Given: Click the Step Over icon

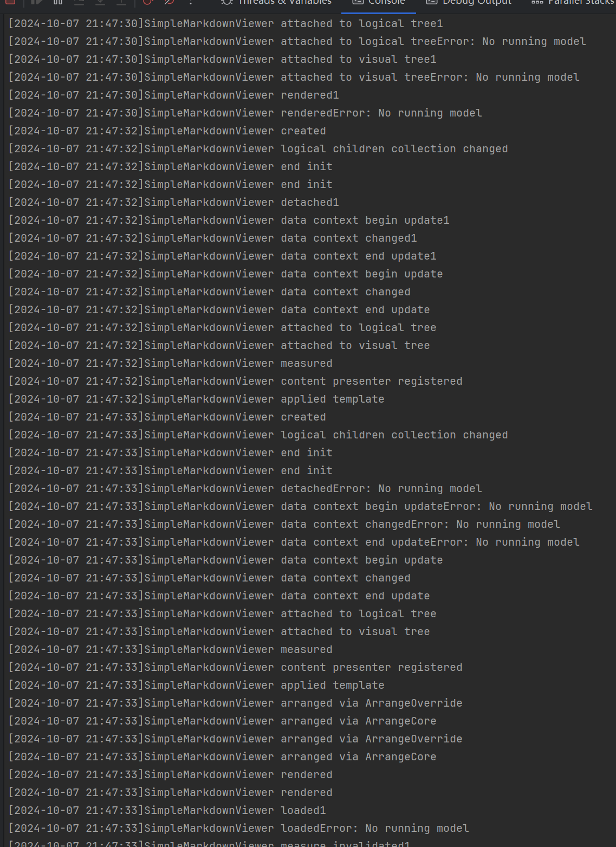Looking at the screenshot, I should coord(79,2).
